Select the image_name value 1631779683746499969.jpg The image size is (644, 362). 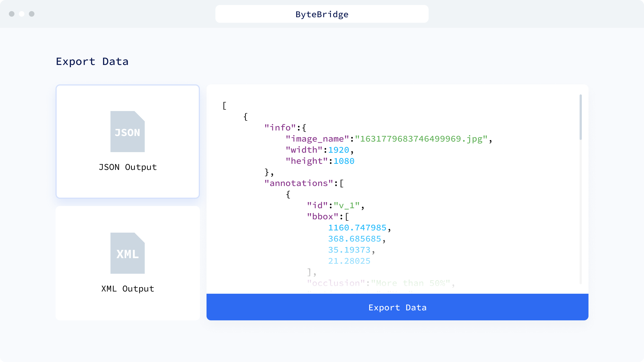tap(423, 139)
